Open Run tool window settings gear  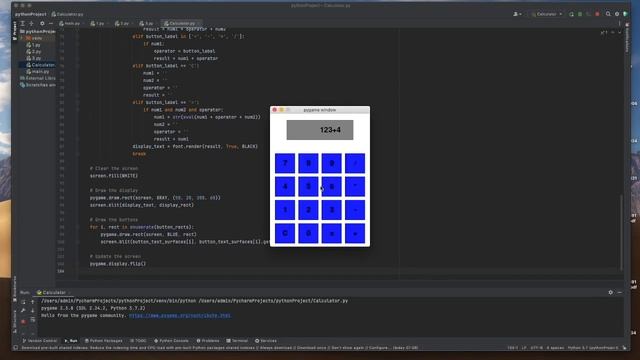(x=611, y=292)
